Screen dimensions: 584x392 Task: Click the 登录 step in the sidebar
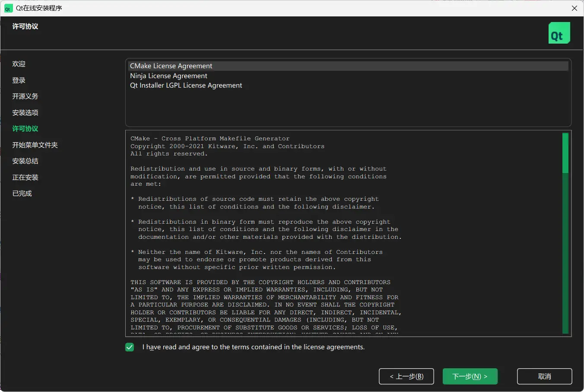click(x=19, y=80)
